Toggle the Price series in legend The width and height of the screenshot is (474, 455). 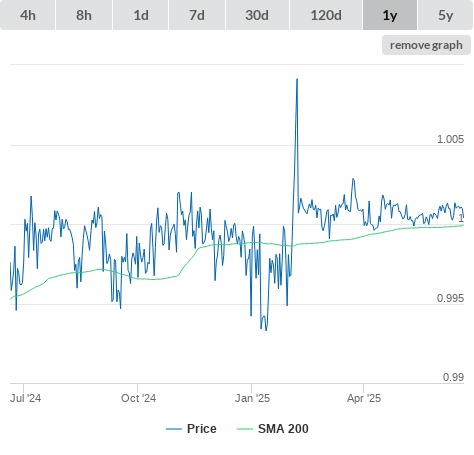tap(191, 429)
